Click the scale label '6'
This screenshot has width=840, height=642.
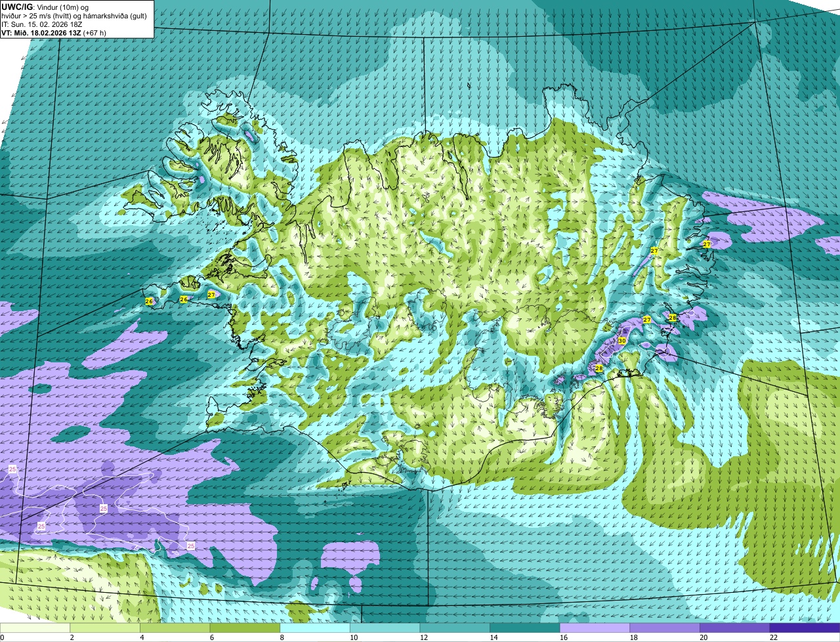[x=212, y=637]
